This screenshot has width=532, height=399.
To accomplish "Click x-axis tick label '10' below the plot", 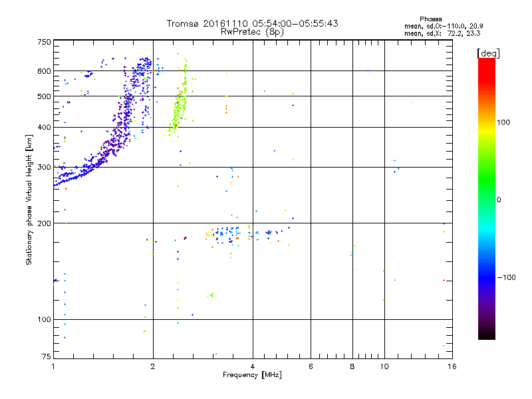I will (x=384, y=366).
